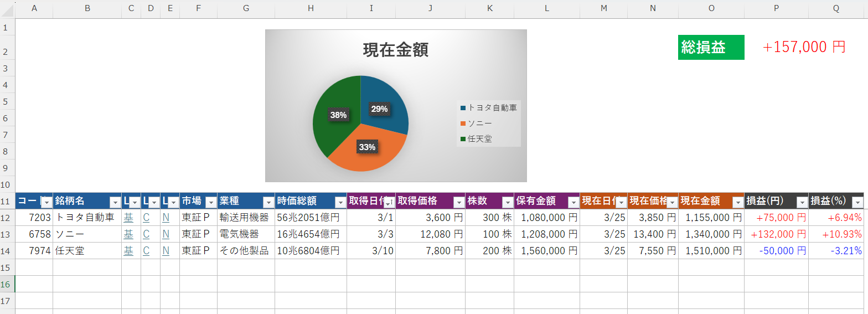The width and height of the screenshot is (868, 314).
Task: Select the 300 株 cell
Action: coord(490,218)
